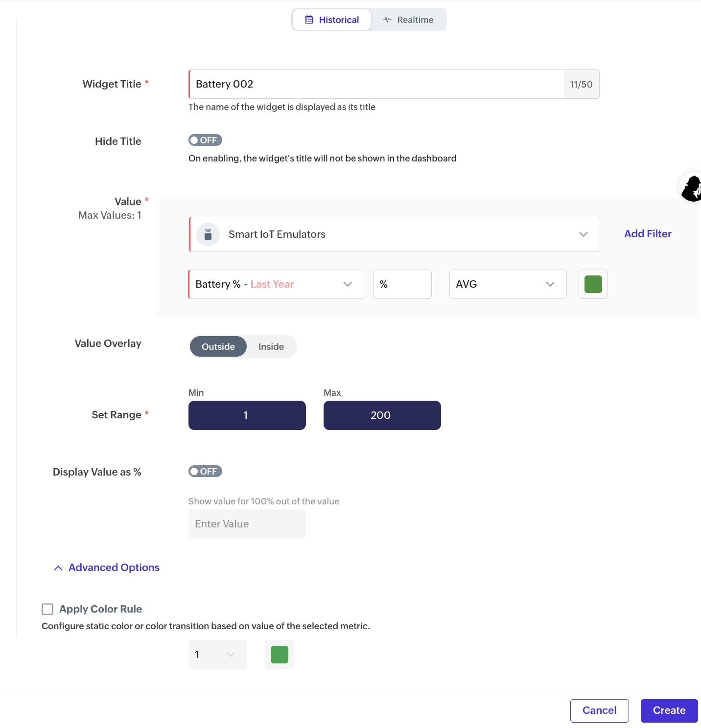Screen dimensions: 701x728
Task: Select Outside for Value Overlay
Action: coord(218,347)
